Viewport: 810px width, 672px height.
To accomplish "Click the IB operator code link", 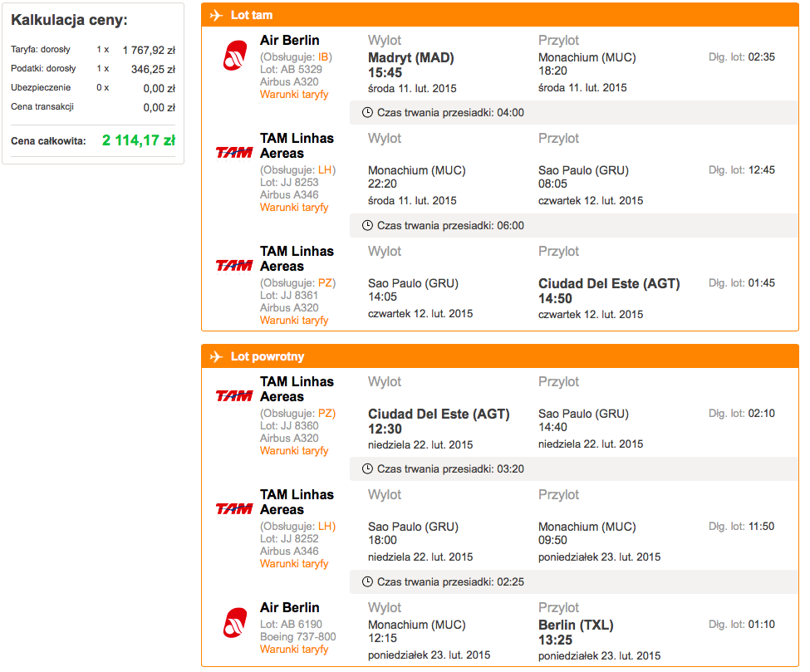I will (x=323, y=56).
